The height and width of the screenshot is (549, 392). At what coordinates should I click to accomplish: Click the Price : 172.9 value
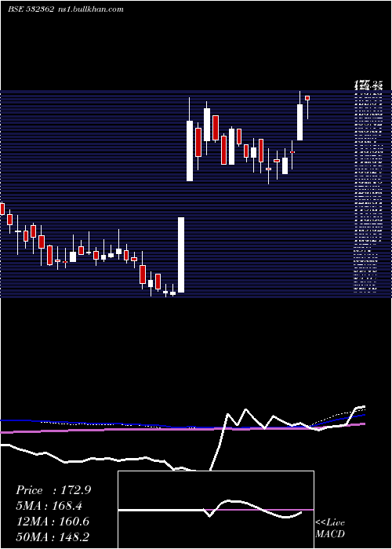point(53,490)
